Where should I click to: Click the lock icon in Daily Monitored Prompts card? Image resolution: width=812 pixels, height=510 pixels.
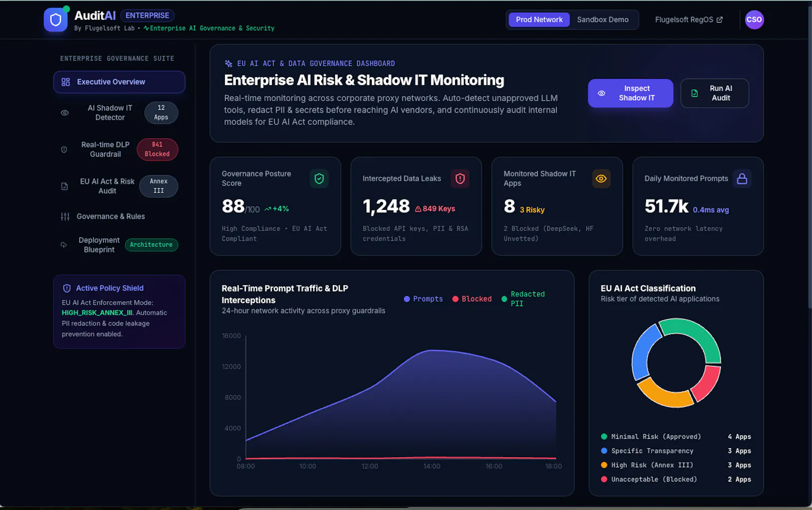(x=742, y=178)
